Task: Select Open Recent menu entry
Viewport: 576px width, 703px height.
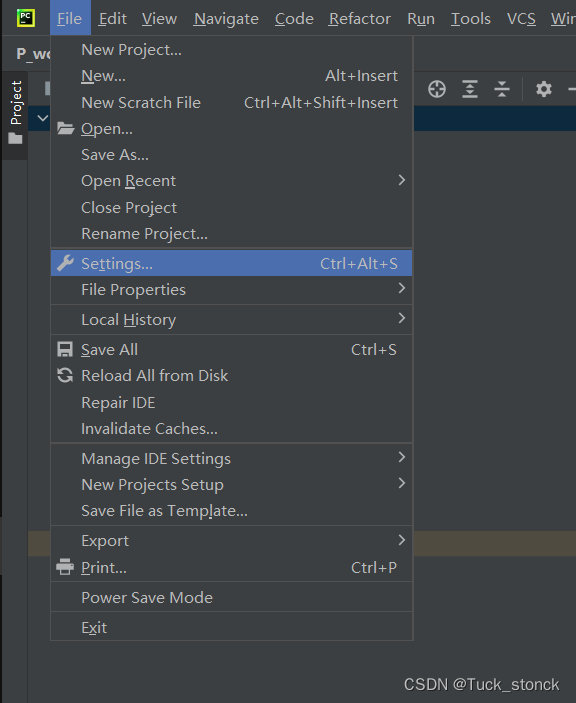Action: (231, 181)
